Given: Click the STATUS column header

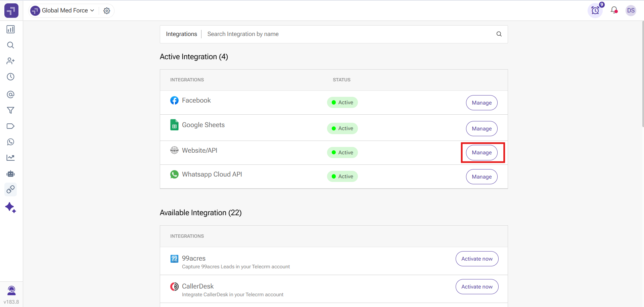Looking at the screenshot, I should [341, 80].
